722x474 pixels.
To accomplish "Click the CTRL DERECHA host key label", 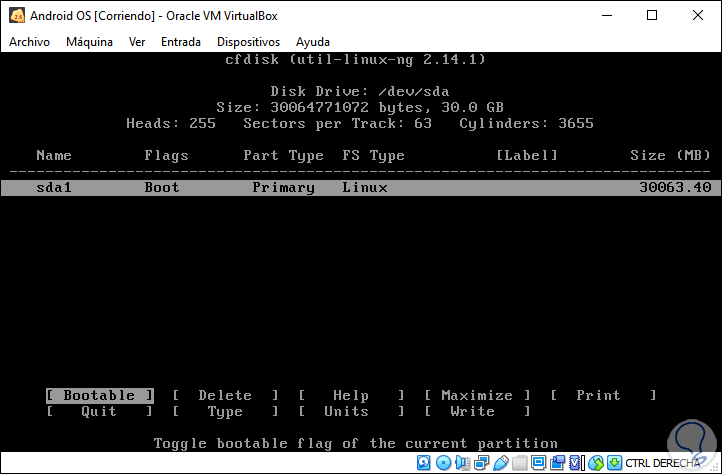I will (x=663, y=463).
